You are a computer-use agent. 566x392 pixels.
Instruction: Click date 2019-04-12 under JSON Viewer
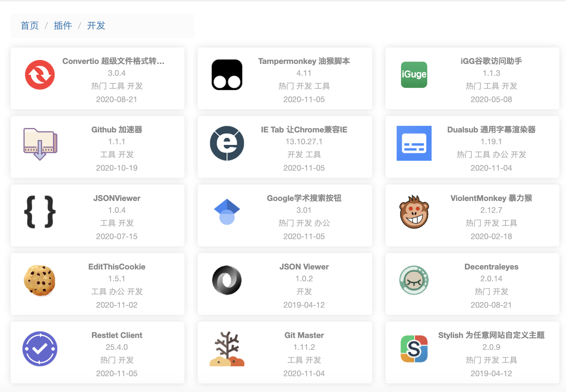[x=304, y=305]
